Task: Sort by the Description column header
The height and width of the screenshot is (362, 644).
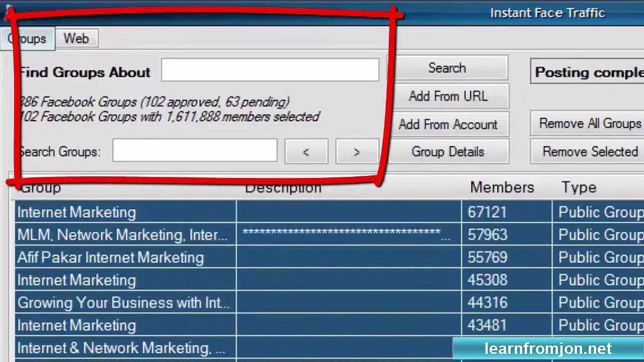Action: point(283,188)
